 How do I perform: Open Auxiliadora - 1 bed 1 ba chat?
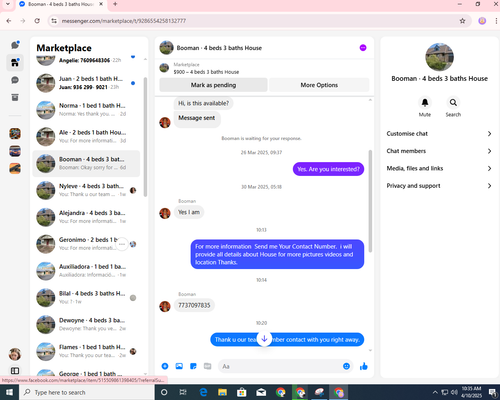click(x=86, y=271)
